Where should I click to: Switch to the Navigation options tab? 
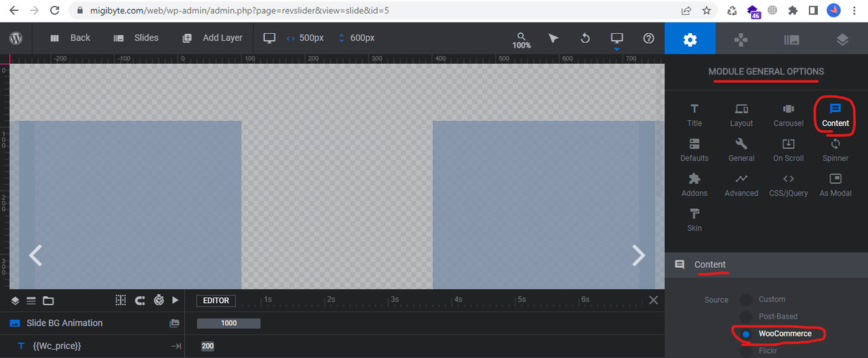tap(741, 39)
